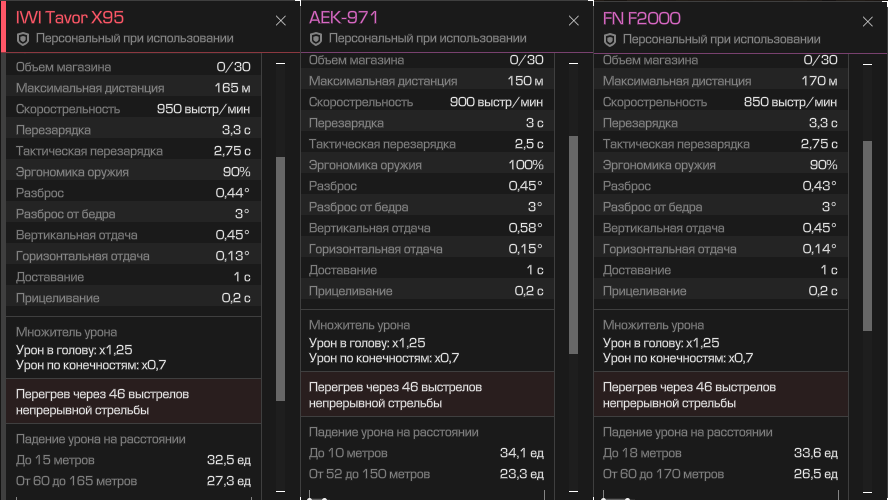This screenshot has height=500, width=888.
Task: Click AEK-971 overheat warning text
Action: (395, 395)
